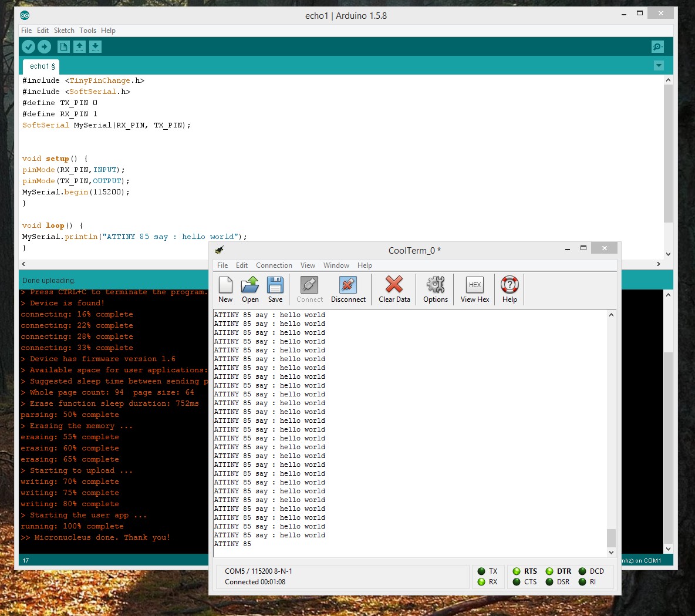695x616 pixels.
Task: Toggle the RTS signal LED
Action: [x=517, y=571]
